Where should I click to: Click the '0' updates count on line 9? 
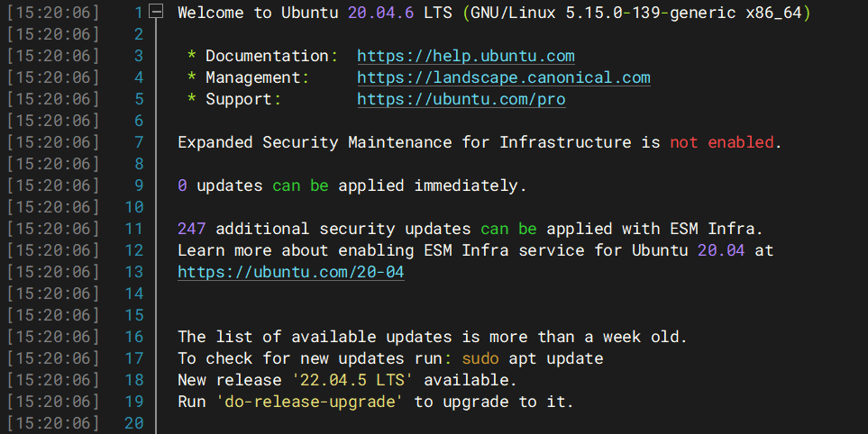click(182, 185)
